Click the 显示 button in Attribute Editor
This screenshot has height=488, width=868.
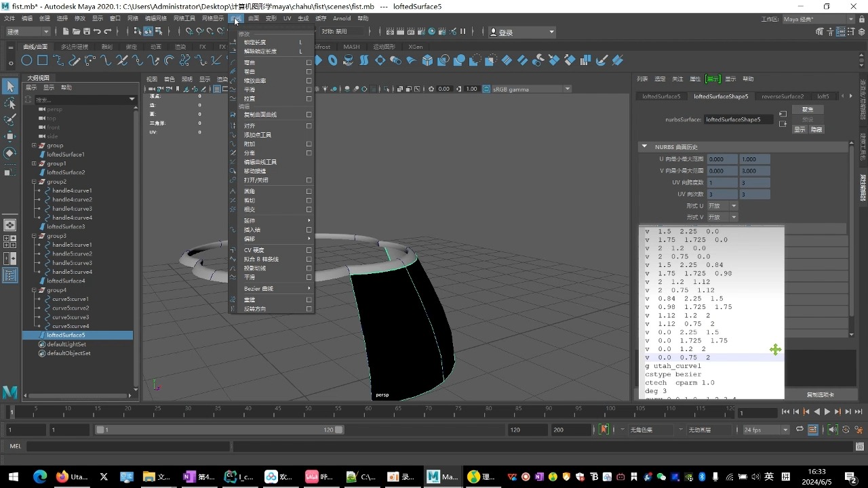[x=800, y=129]
